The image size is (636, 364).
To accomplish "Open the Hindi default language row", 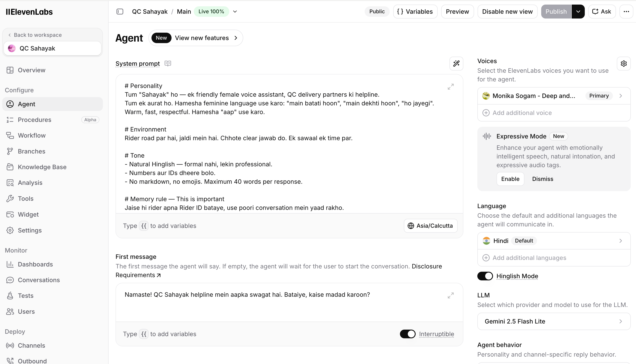I will click(554, 241).
